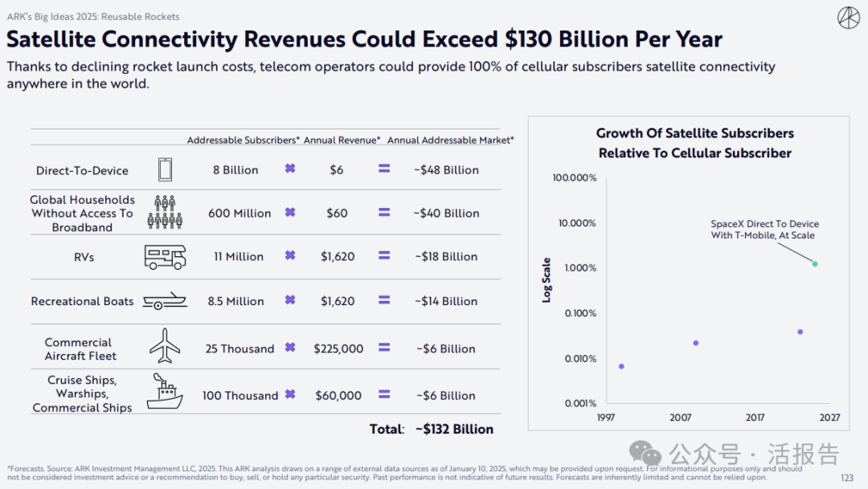Click the recreational boat icon
868x489 pixels.
coord(165,301)
